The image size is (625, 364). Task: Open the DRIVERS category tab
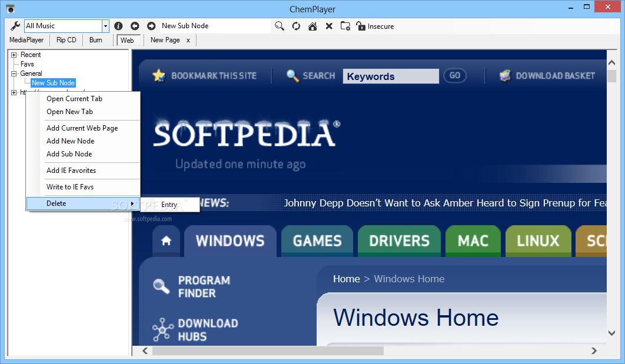pos(399,241)
